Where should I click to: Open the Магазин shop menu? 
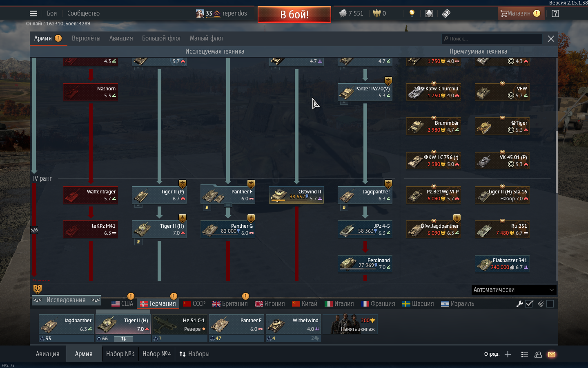520,13
